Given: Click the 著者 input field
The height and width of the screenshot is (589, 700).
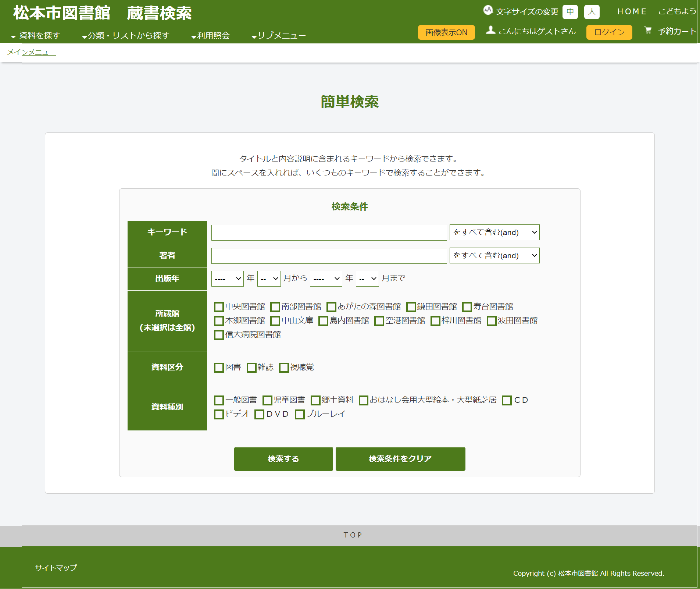Looking at the screenshot, I should point(329,256).
